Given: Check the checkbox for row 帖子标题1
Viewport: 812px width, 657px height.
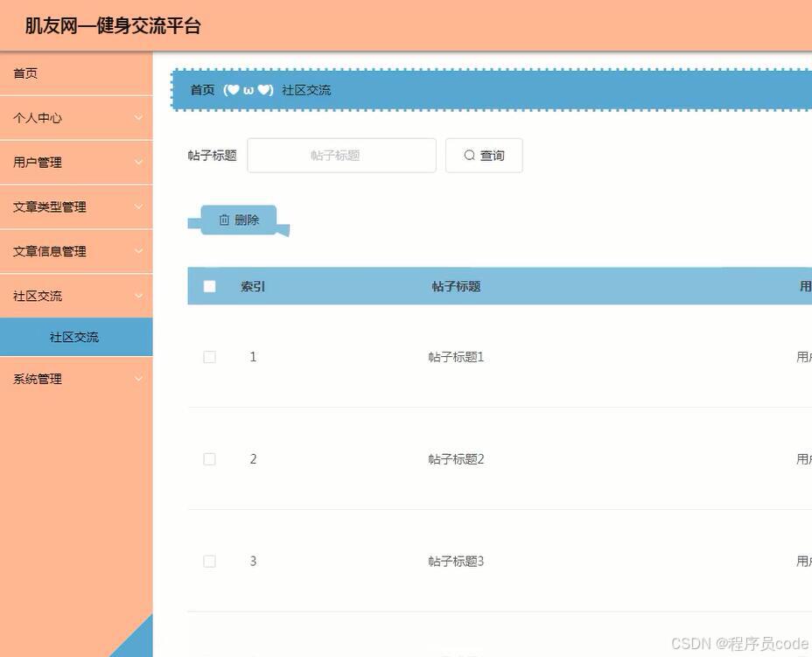Looking at the screenshot, I should (x=210, y=357).
